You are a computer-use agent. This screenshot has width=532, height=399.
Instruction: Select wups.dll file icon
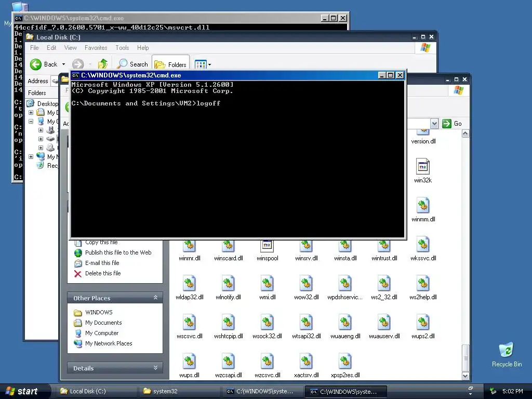point(189,362)
